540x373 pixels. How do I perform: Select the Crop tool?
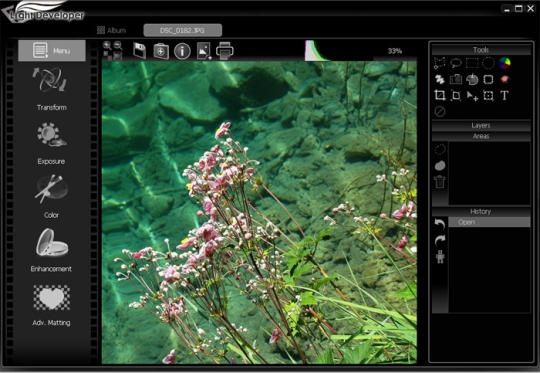point(439,95)
